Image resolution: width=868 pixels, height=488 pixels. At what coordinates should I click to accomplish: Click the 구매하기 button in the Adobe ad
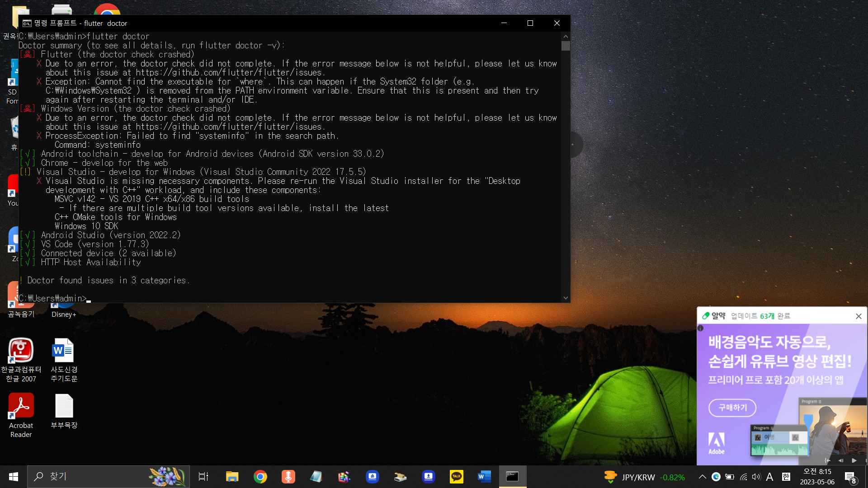coord(732,408)
